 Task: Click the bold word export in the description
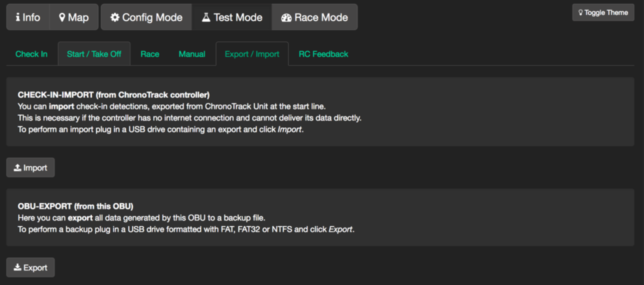point(80,218)
